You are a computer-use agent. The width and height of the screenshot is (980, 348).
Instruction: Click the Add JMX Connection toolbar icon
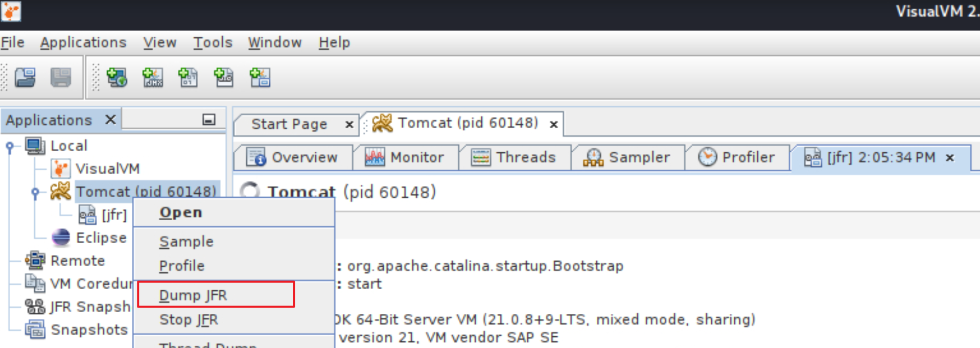(152, 78)
